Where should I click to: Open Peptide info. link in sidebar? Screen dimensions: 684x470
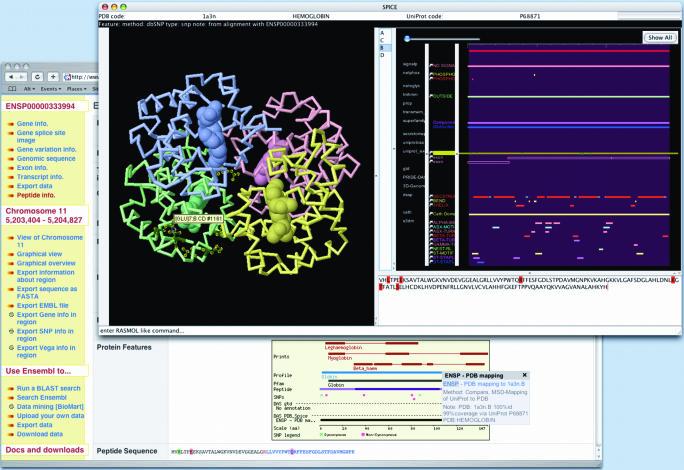tap(36, 195)
